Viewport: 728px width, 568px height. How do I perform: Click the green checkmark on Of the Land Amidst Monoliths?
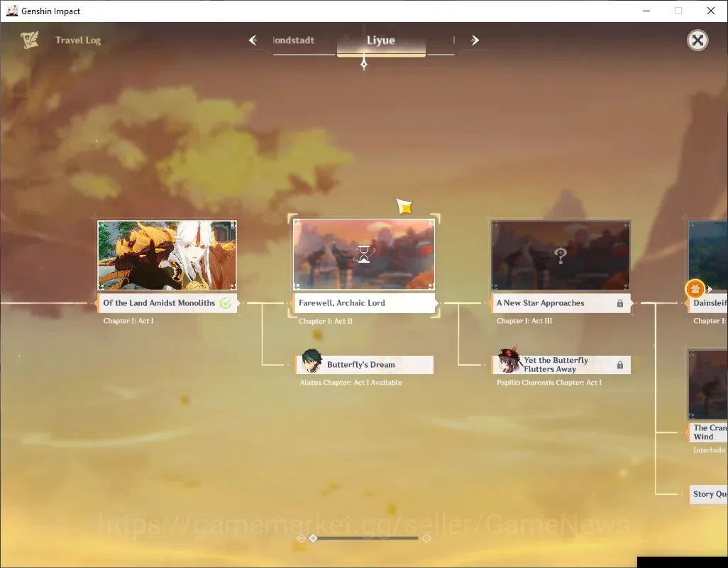[225, 303]
